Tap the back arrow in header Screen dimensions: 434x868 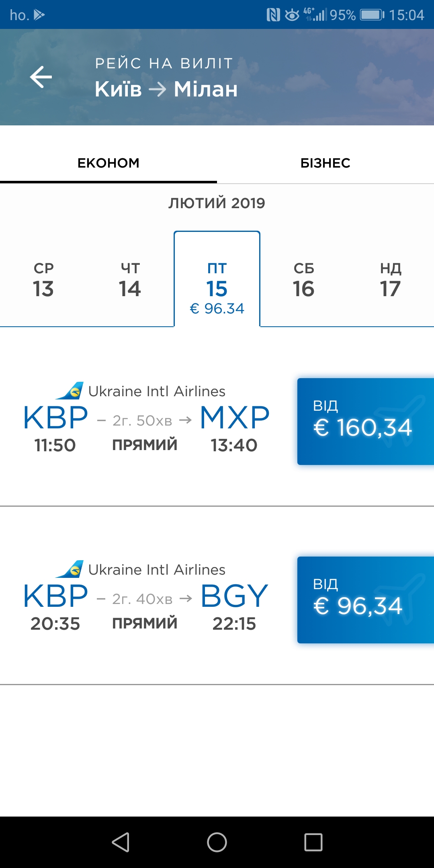[x=41, y=77]
